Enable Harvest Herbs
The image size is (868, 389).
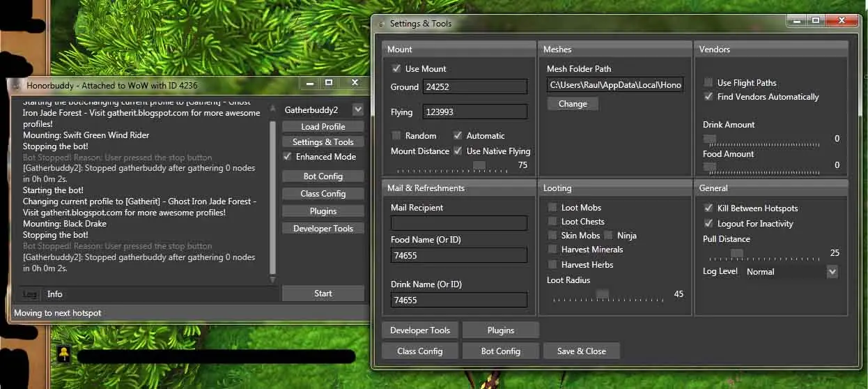point(552,264)
